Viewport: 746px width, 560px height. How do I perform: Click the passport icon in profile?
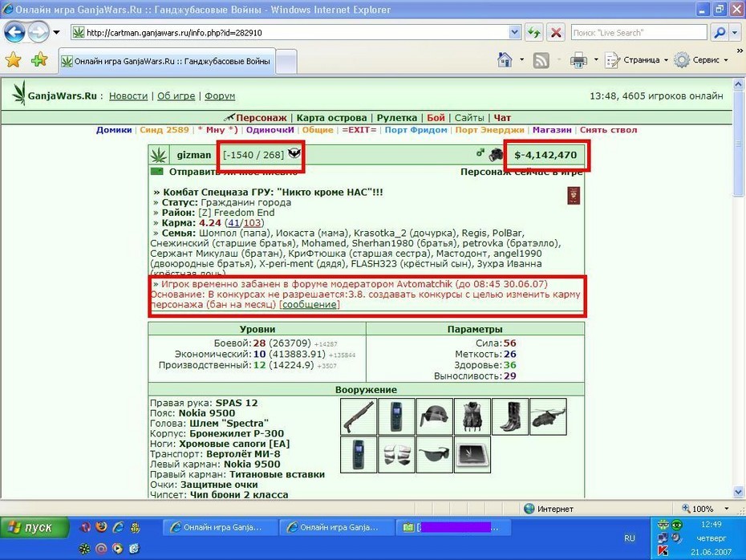tap(574, 196)
